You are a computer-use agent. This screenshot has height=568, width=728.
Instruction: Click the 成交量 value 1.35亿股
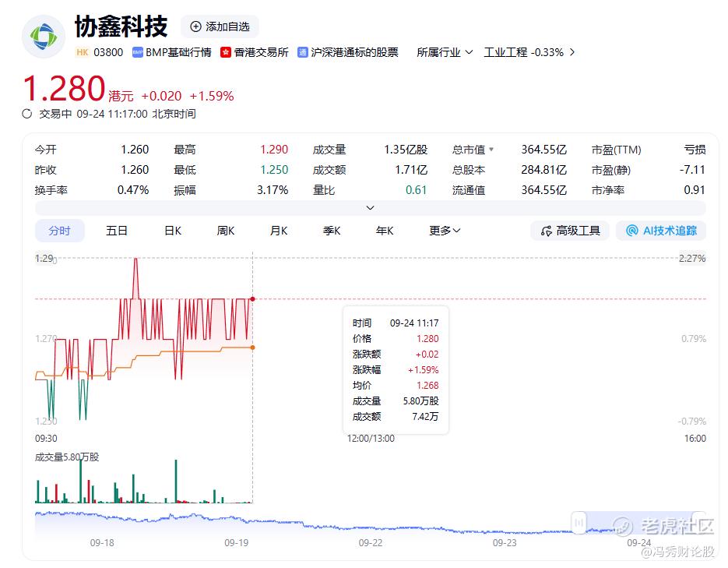[406, 150]
